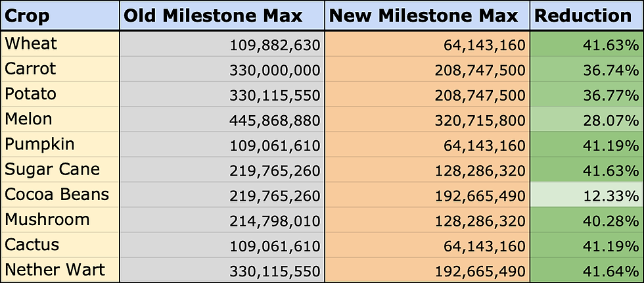644x283 pixels.
Task: Click the Old Milestone Max header
Action: (x=222, y=16)
